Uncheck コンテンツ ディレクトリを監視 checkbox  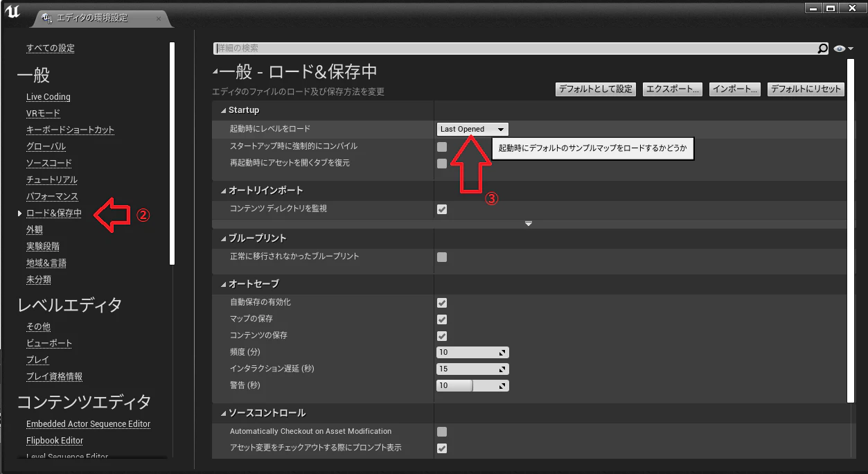pos(442,209)
